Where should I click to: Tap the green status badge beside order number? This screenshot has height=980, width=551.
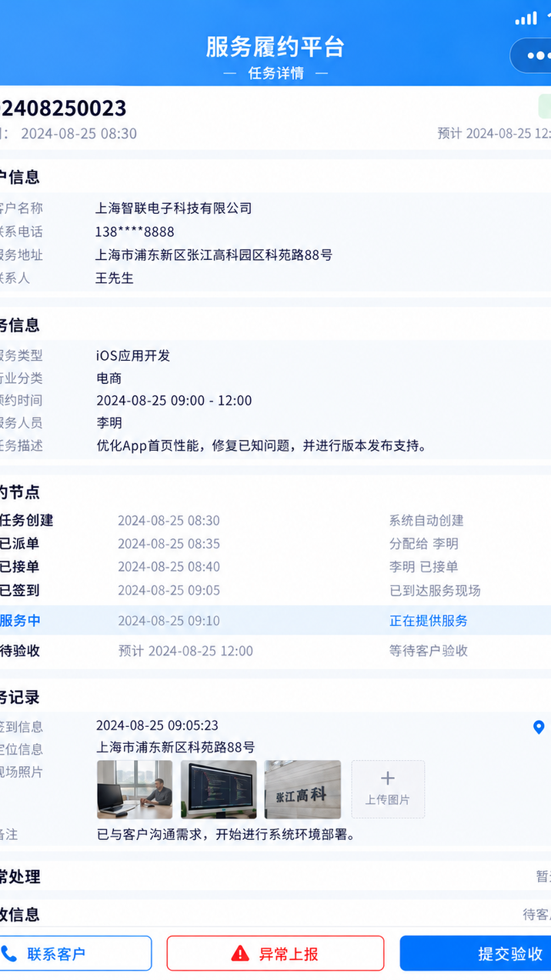point(544,106)
